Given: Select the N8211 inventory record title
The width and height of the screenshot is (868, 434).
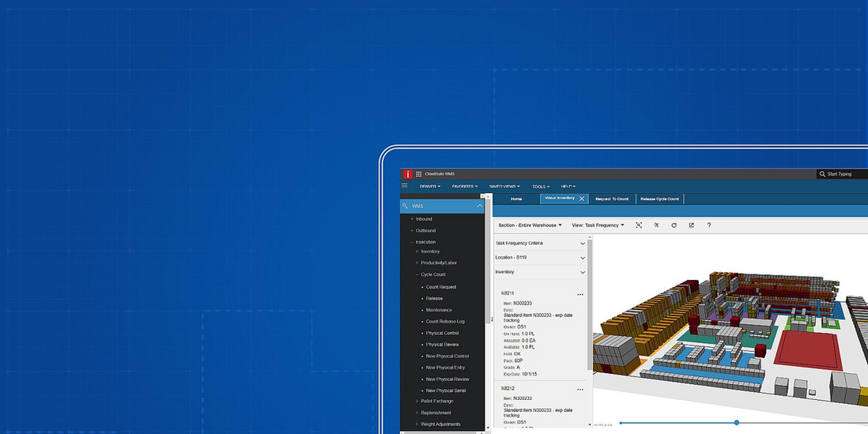Looking at the screenshot, I should [x=508, y=293].
